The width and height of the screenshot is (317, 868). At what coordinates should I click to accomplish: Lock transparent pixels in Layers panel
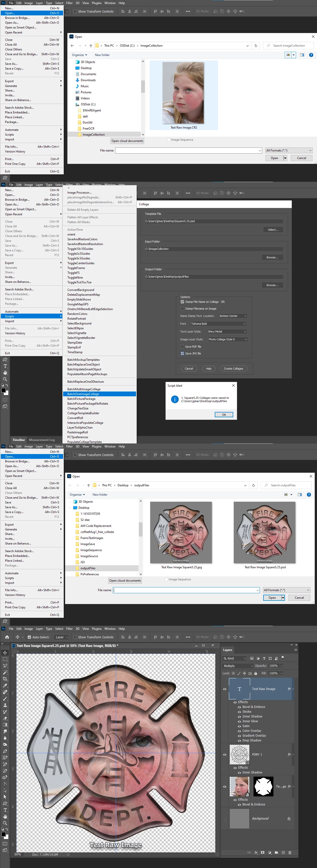(233, 673)
